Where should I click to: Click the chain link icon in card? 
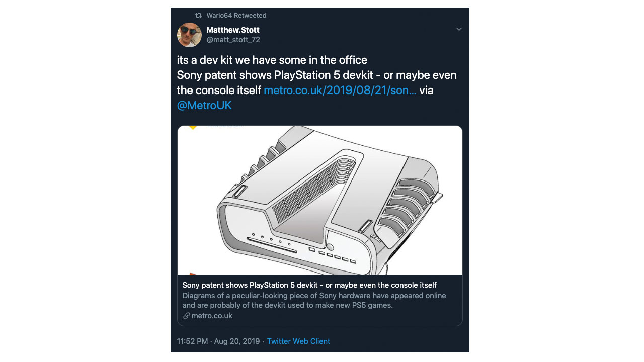click(186, 316)
